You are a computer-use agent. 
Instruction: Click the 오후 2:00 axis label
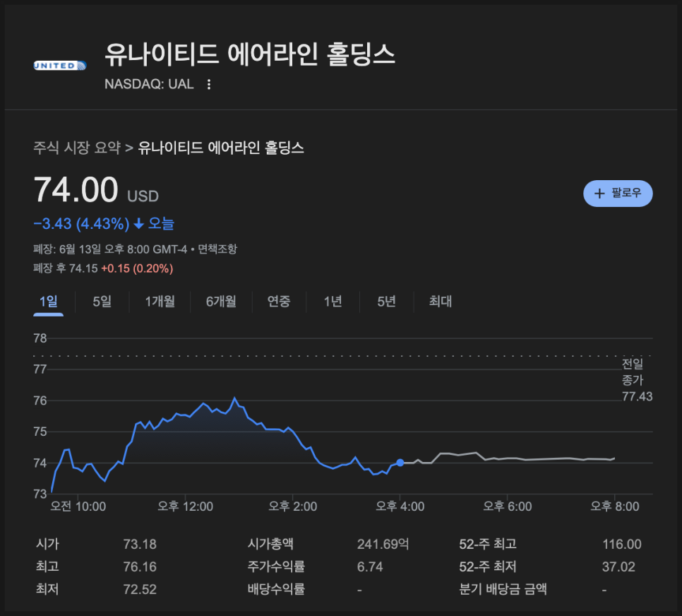[x=293, y=507]
